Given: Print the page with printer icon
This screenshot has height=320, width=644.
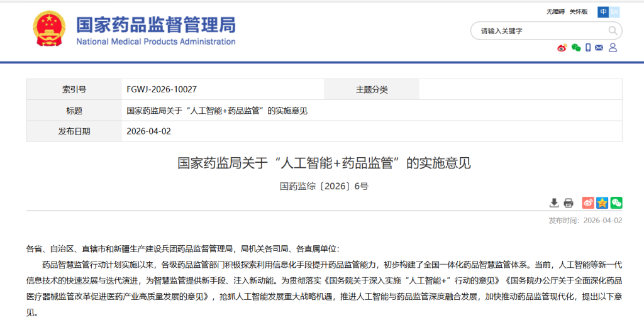Looking at the screenshot, I should [x=569, y=202].
